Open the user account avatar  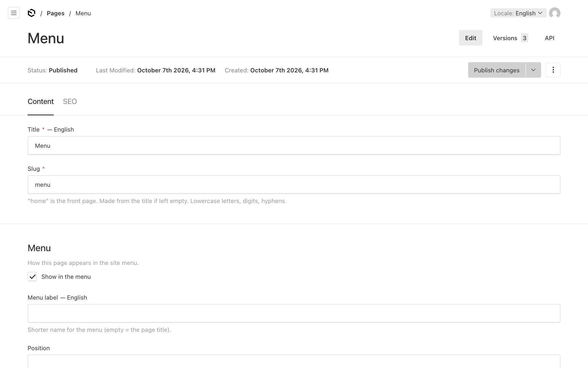[555, 13]
